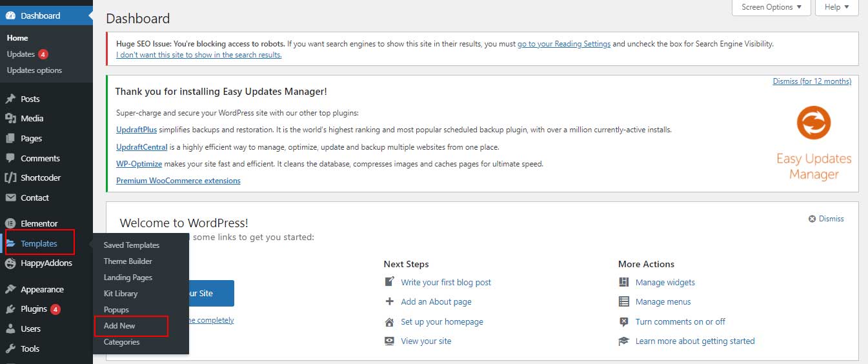Select Categories from Templates flyout
This screenshot has height=364, width=868.
click(121, 342)
